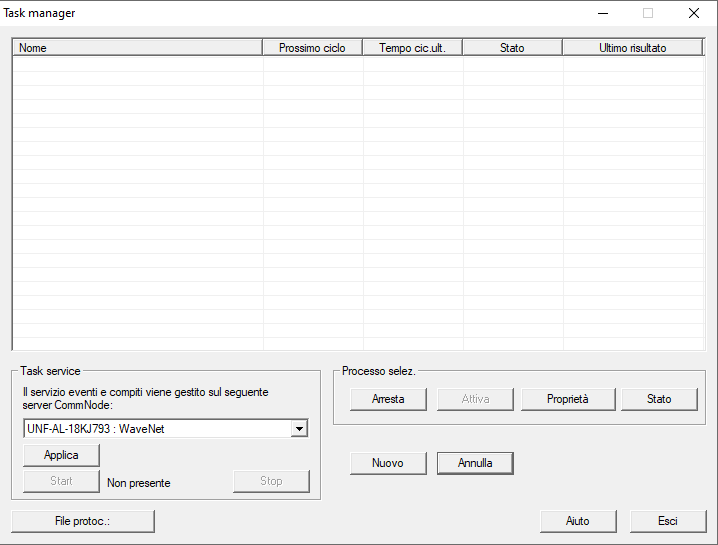Open help with the Aiuto button

[x=577, y=521]
